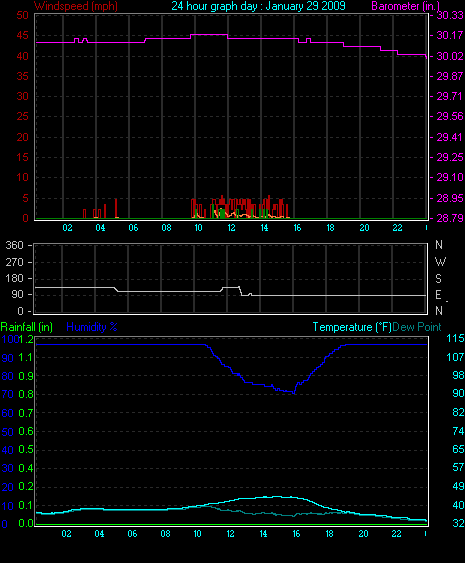This screenshot has width=465, height=563.
Task: Click the Temperature (°F) legend label
Action: (x=352, y=327)
